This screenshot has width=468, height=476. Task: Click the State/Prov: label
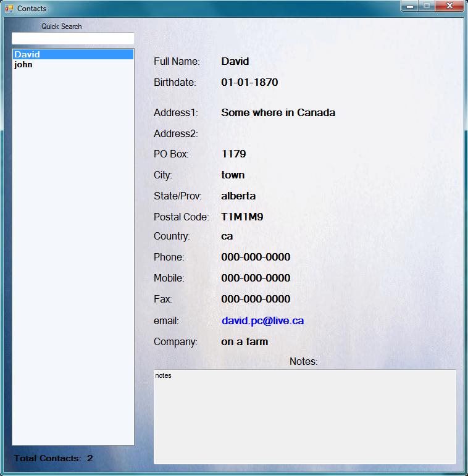(x=178, y=196)
